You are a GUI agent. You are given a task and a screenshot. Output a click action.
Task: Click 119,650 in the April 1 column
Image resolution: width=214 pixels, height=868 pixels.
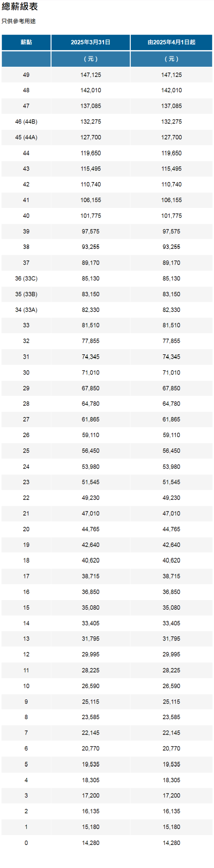tap(171, 153)
